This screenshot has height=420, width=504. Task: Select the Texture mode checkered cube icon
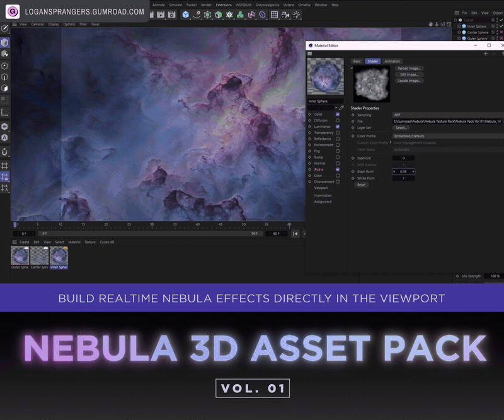pyautogui.click(x=4, y=54)
